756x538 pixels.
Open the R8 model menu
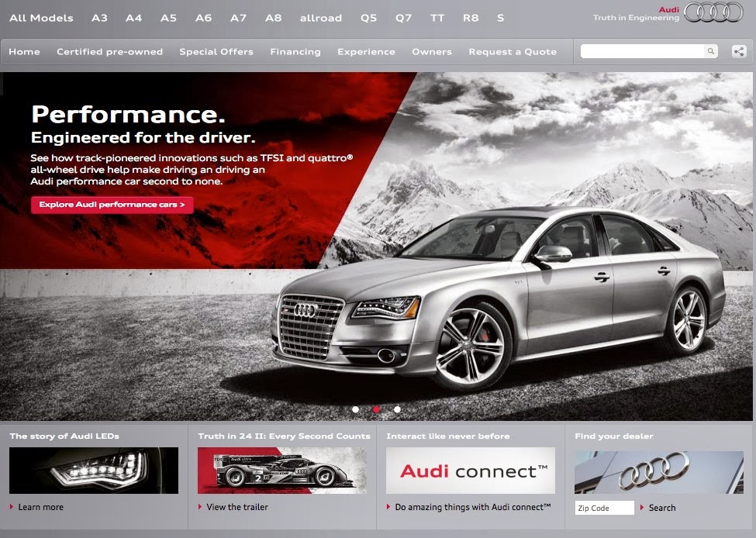pyautogui.click(x=471, y=18)
